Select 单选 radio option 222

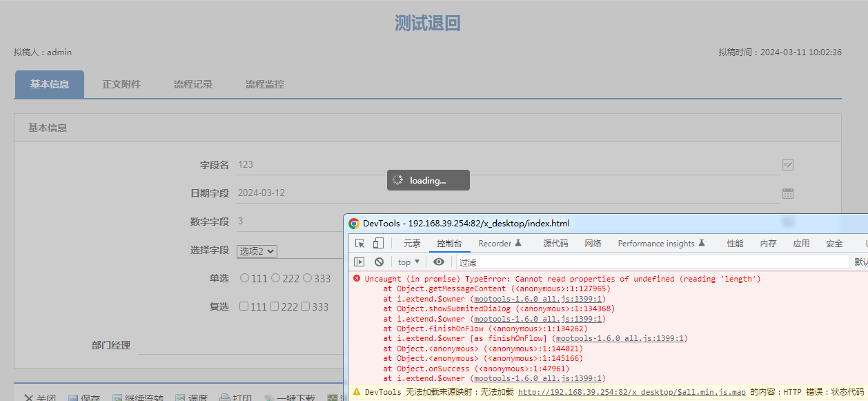tap(275, 278)
